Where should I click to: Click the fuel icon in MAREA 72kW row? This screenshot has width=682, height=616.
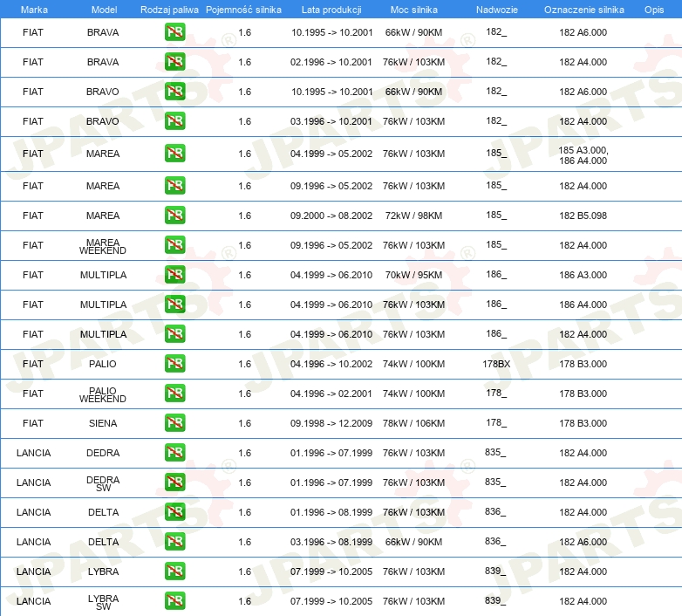tap(174, 216)
